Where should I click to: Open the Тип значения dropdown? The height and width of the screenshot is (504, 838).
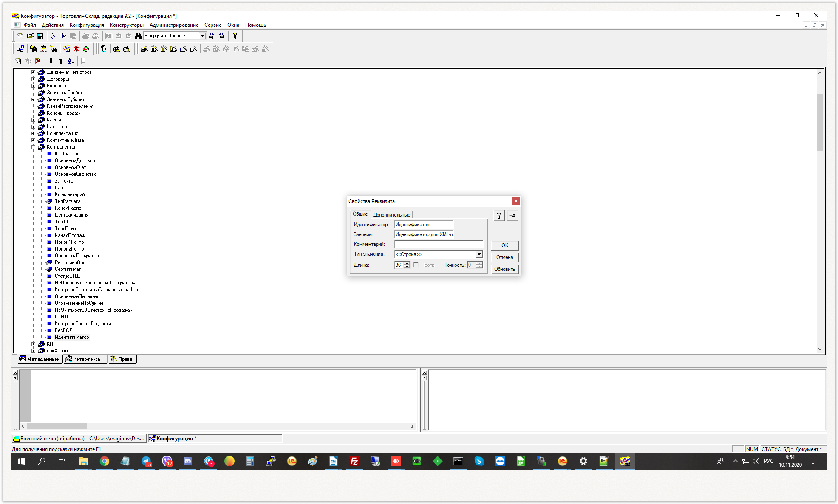(x=479, y=254)
